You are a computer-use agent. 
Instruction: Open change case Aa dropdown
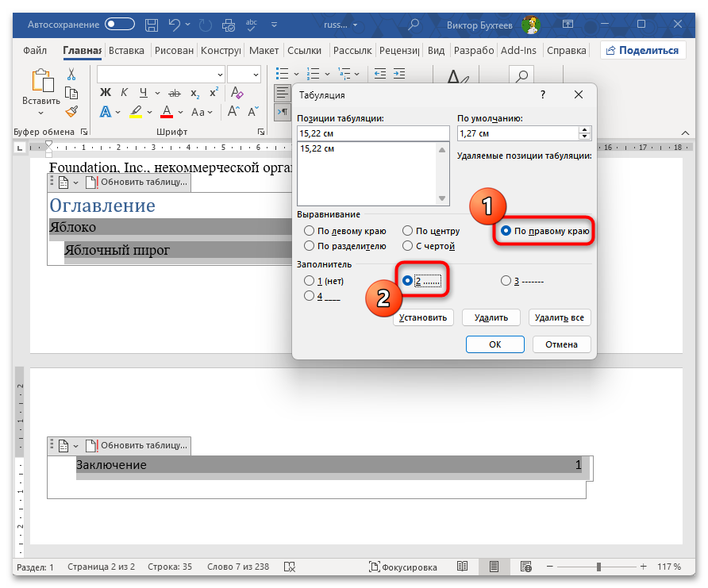[x=202, y=112]
